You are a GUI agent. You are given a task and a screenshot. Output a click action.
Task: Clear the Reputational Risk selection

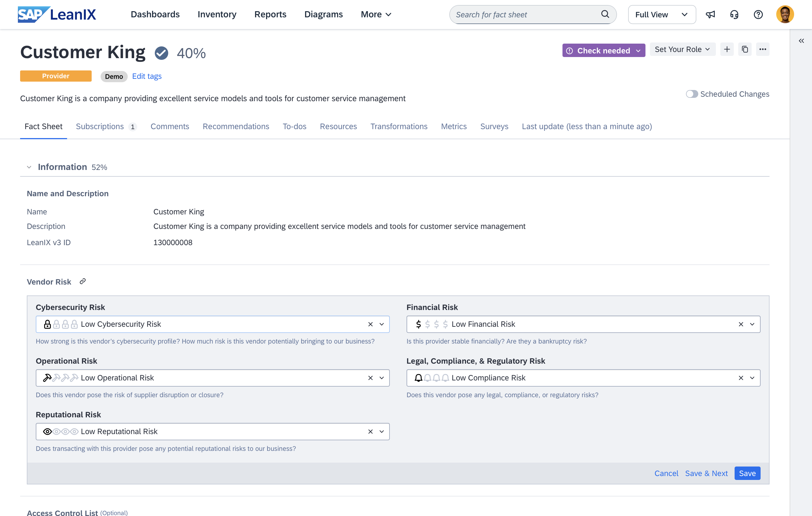(370, 431)
